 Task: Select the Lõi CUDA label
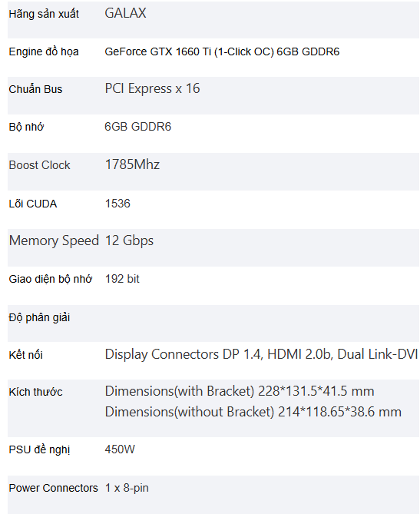tap(33, 204)
